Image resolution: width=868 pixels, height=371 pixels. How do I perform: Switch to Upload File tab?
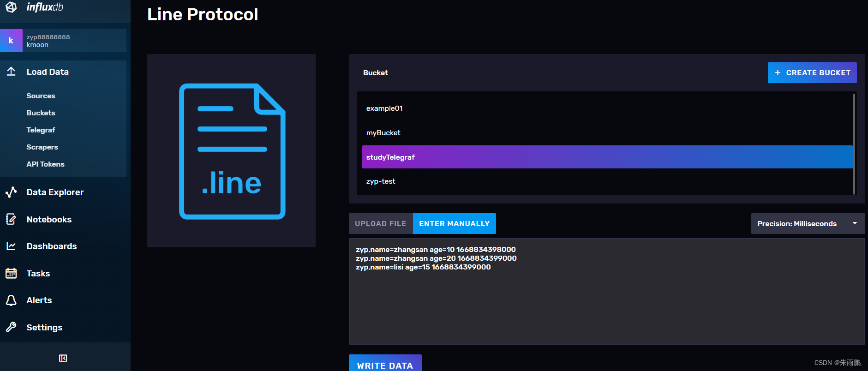click(x=381, y=224)
